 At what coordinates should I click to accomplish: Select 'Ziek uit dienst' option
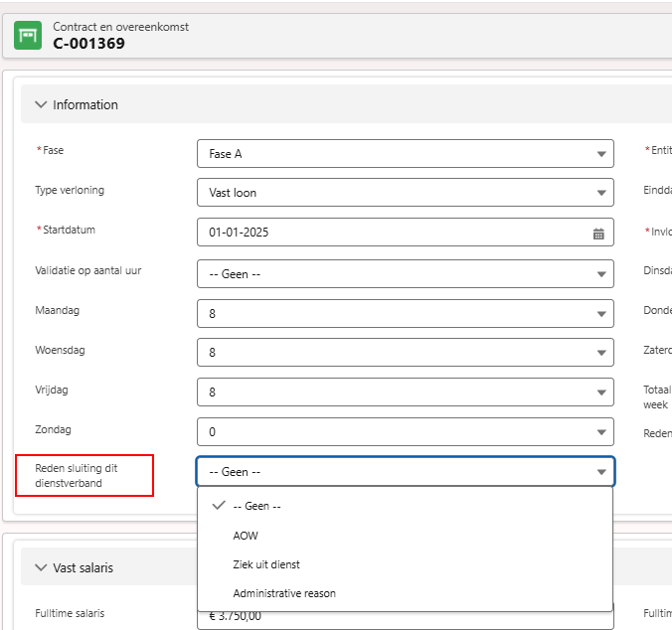point(265,564)
